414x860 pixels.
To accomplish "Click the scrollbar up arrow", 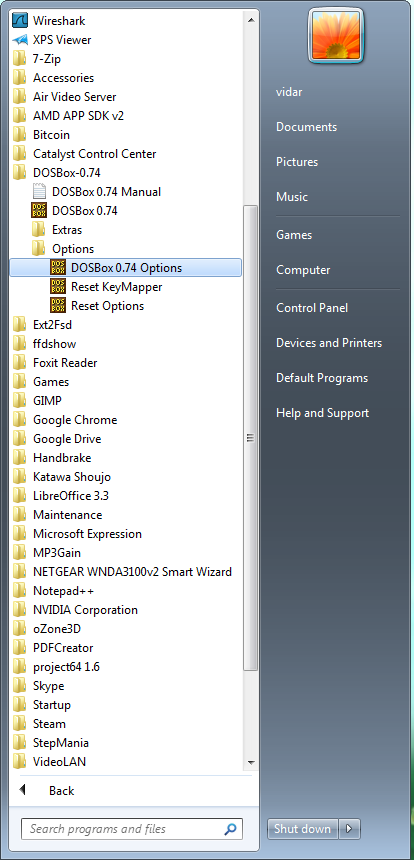I will tap(251, 20).
